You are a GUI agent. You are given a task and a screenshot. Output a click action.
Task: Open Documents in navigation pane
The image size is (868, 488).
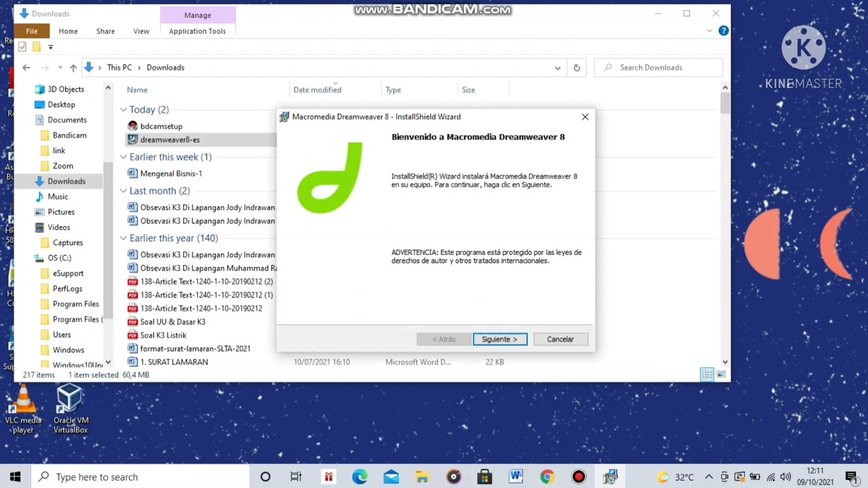(x=66, y=120)
